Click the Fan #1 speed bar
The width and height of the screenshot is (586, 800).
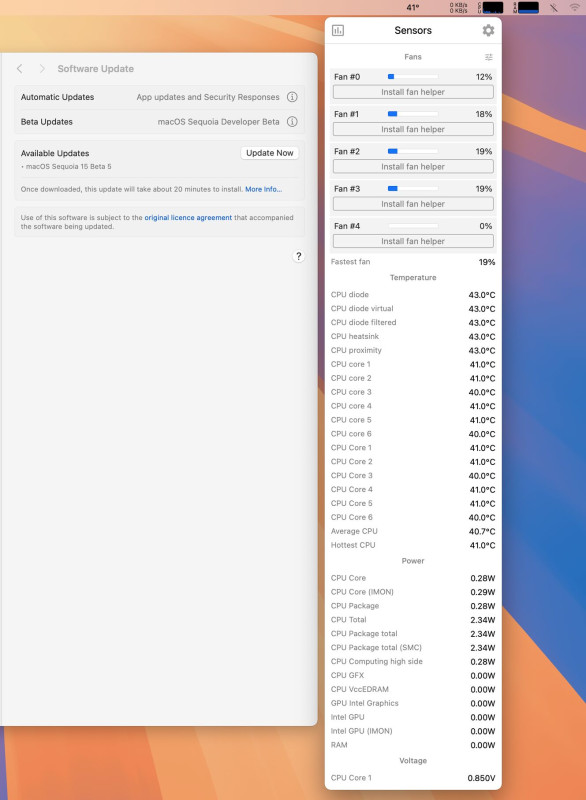(413, 114)
